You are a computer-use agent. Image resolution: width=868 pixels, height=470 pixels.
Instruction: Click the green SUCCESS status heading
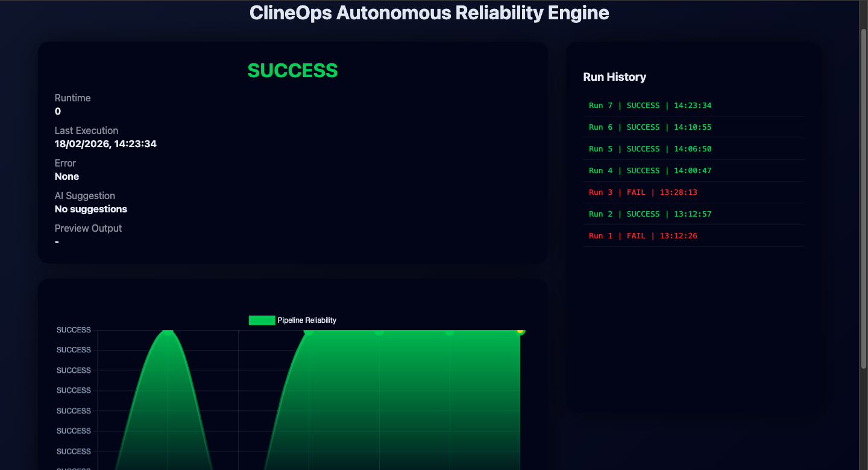pos(292,71)
